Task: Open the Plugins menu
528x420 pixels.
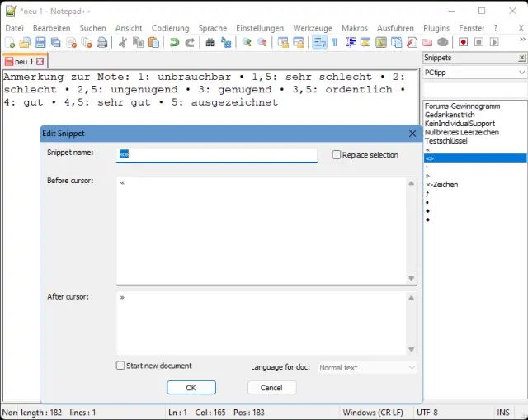Action: [436, 28]
